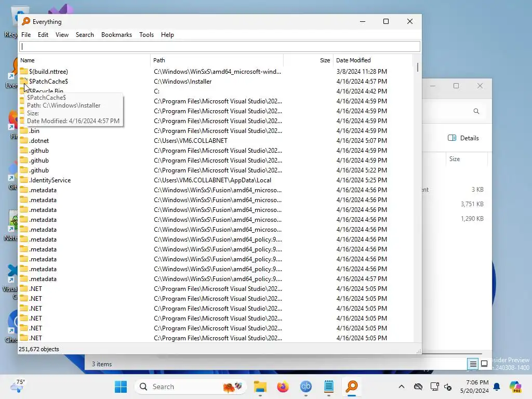Click the muted volume tray icon
532x399 pixels.
point(448,387)
